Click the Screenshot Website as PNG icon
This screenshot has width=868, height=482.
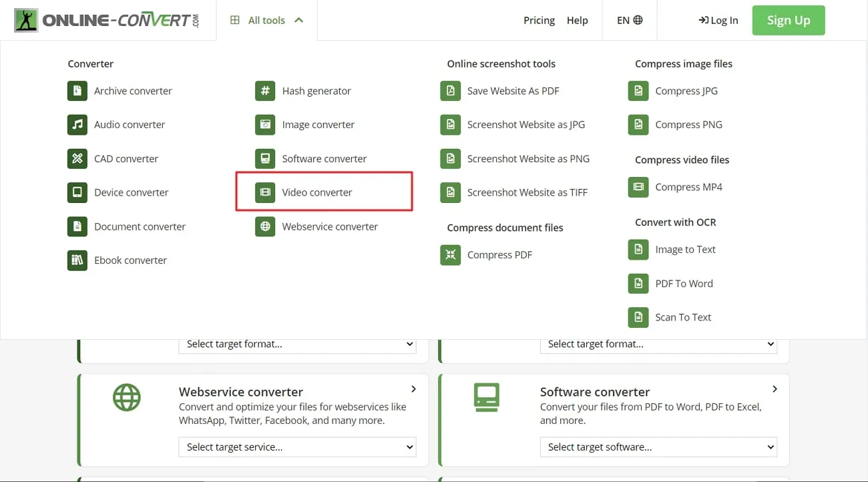click(x=450, y=158)
